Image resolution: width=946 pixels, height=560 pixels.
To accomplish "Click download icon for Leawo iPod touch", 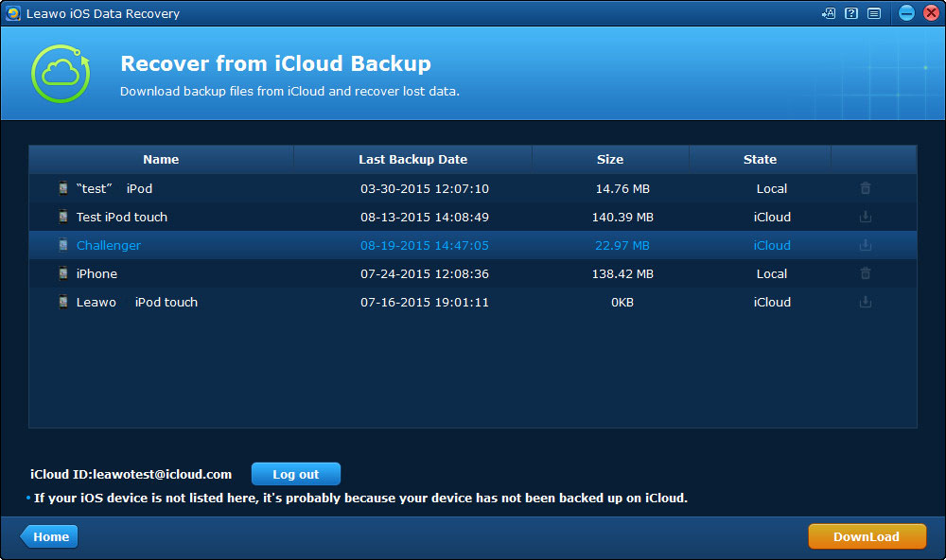I will [866, 302].
